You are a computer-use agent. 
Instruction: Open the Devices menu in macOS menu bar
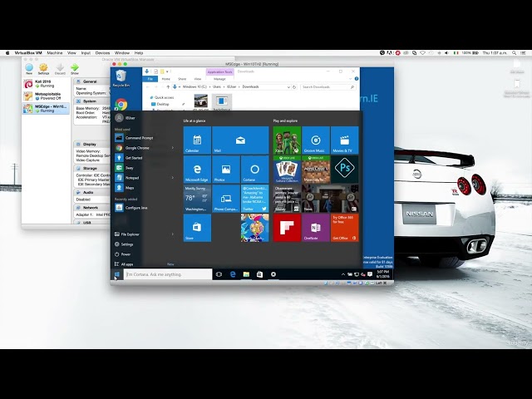102,53
